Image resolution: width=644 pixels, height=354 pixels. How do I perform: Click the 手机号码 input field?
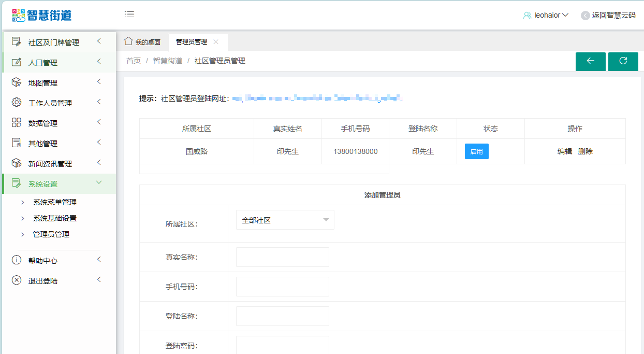pos(282,287)
